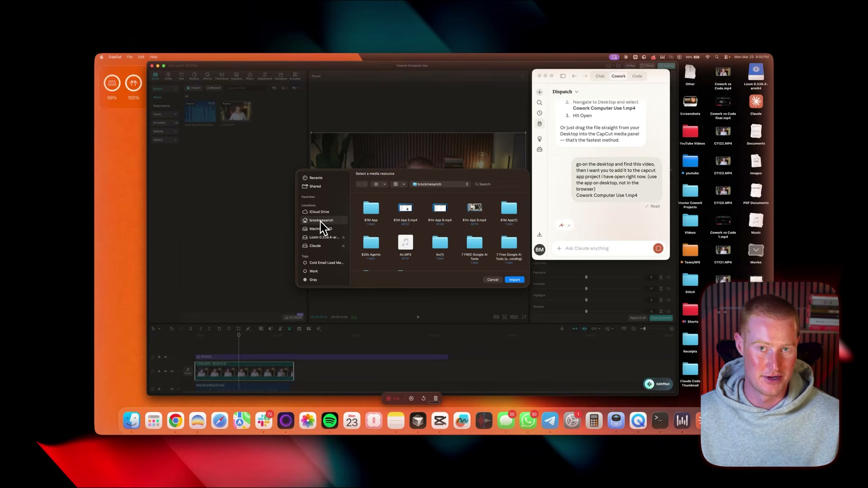The height and width of the screenshot is (488, 868).
Task: Toggle lock on the video track
Action: coord(159,371)
